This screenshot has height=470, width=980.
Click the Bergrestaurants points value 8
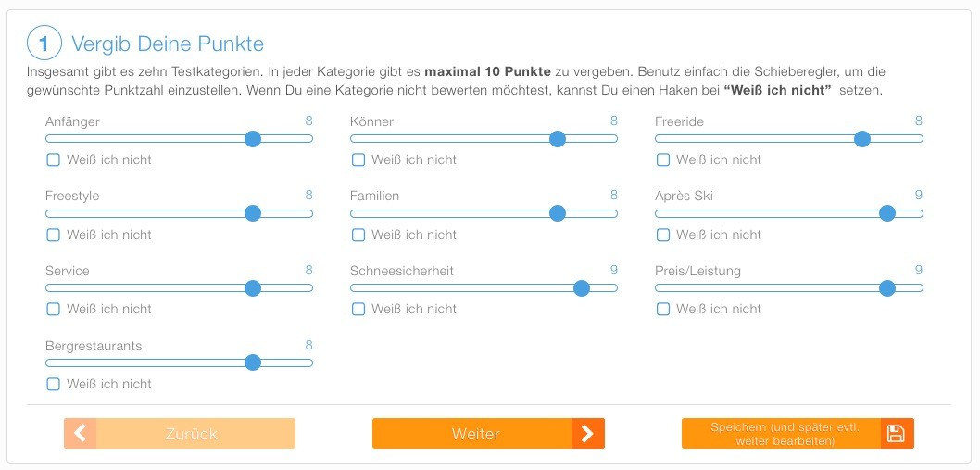pos(308,345)
